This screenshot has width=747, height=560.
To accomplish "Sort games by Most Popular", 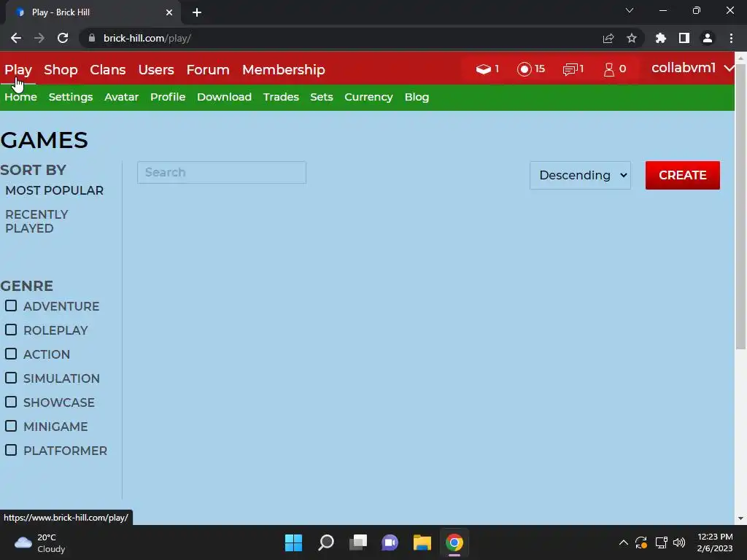I will (54, 190).
